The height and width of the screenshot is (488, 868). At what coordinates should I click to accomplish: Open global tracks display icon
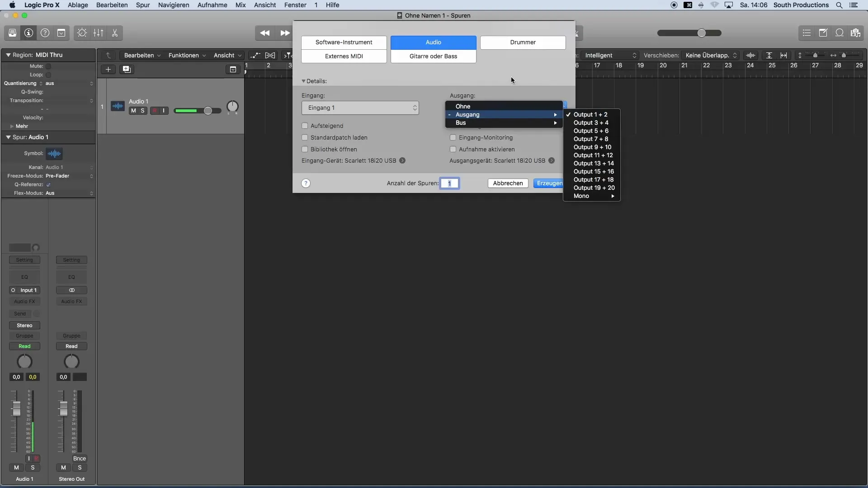click(233, 69)
